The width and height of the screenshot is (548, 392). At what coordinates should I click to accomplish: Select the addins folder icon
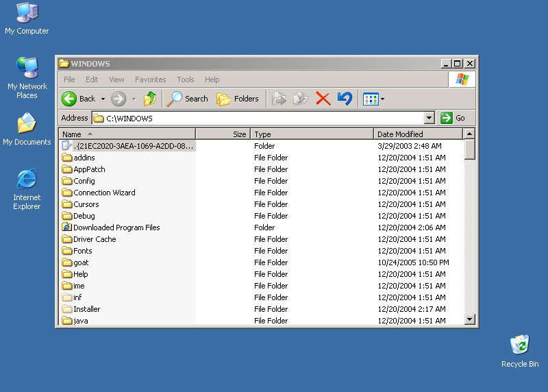pos(66,158)
